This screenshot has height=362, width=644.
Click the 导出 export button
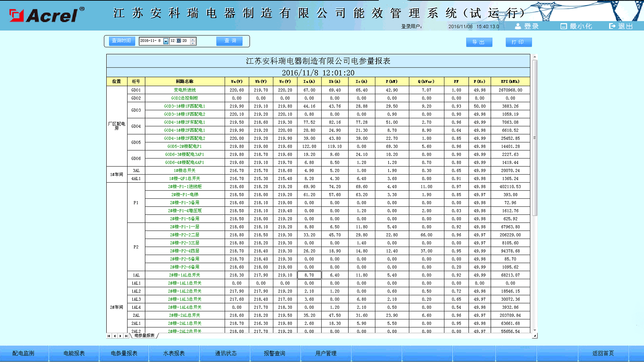tap(479, 42)
